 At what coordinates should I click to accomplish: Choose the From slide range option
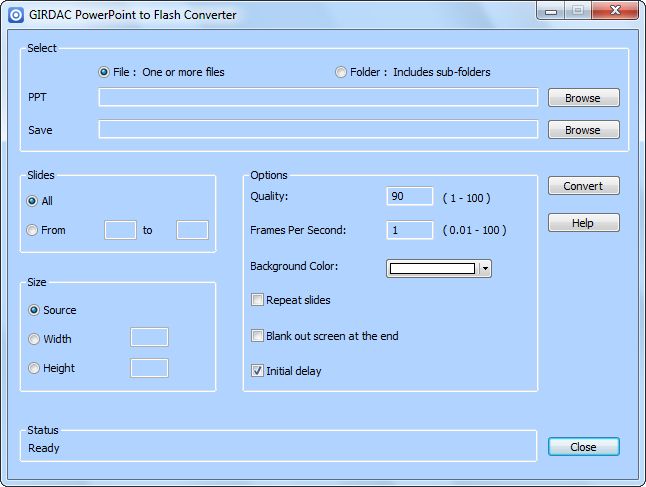32,230
